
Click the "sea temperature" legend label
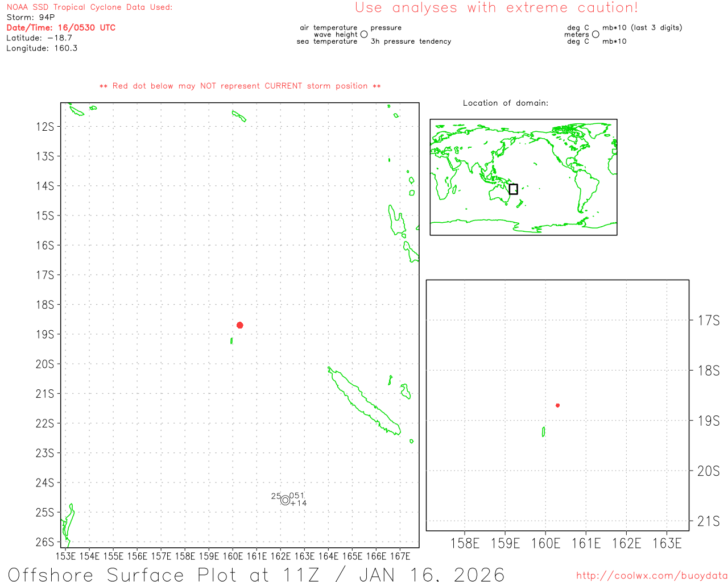[327, 41]
